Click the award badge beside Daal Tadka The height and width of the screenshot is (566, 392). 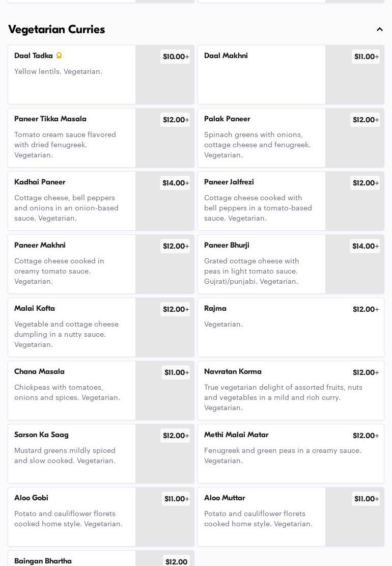pyautogui.click(x=59, y=56)
